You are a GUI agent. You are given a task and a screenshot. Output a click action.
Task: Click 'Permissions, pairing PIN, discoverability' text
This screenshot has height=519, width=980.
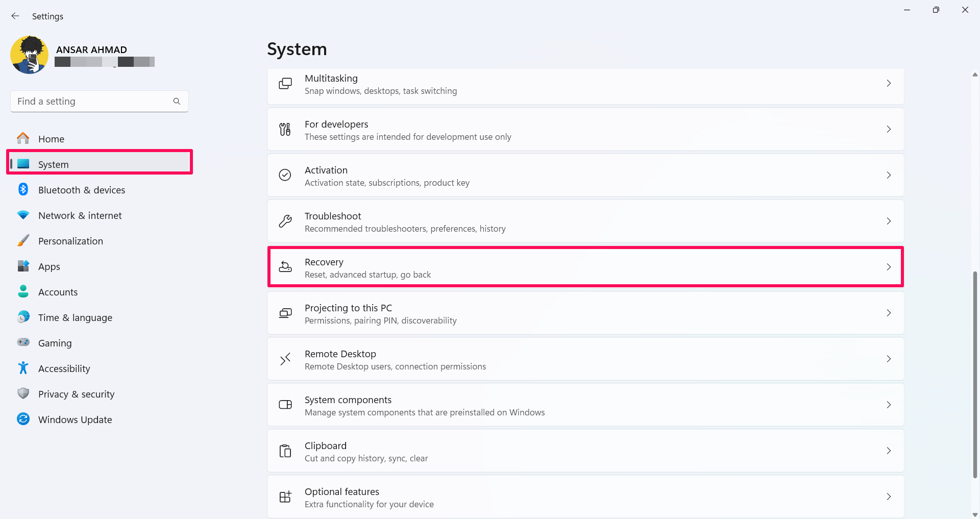[x=381, y=320]
